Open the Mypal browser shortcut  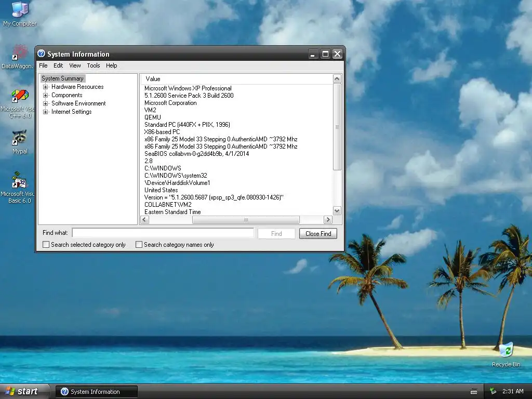[x=20, y=142]
